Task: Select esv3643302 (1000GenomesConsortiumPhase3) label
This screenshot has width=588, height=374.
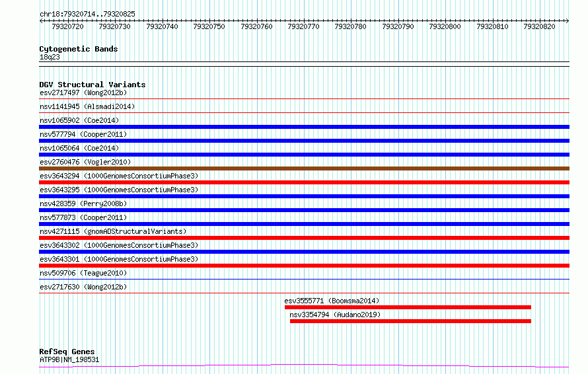Action: tap(119, 245)
